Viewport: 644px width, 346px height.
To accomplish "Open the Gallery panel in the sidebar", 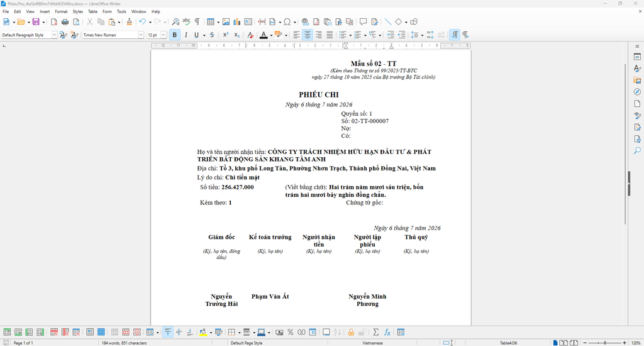I will (637, 80).
